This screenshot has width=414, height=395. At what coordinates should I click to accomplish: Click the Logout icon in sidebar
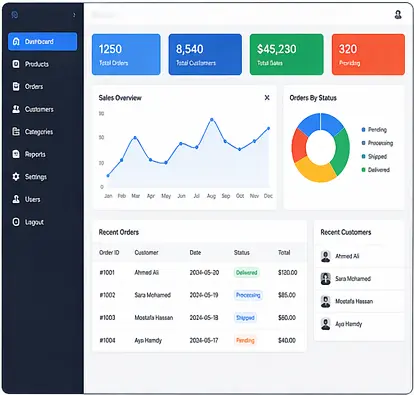(16, 222)
